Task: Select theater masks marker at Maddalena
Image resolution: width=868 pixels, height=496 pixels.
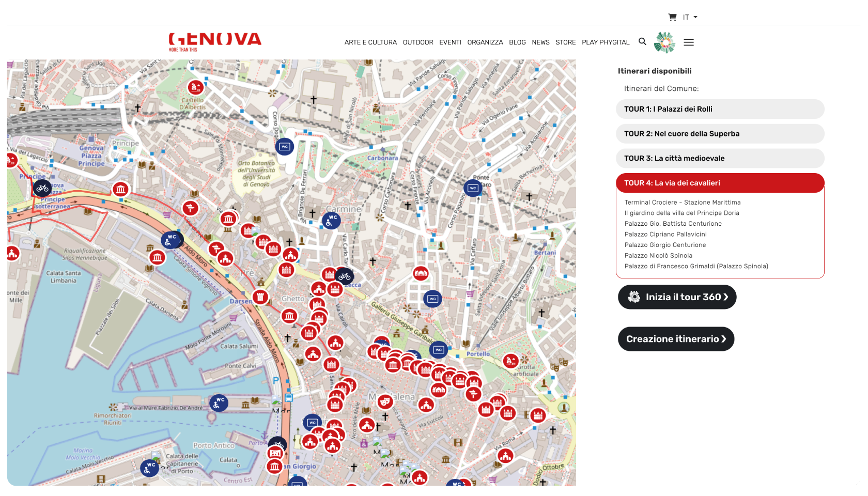Action: tap(384, 401)
